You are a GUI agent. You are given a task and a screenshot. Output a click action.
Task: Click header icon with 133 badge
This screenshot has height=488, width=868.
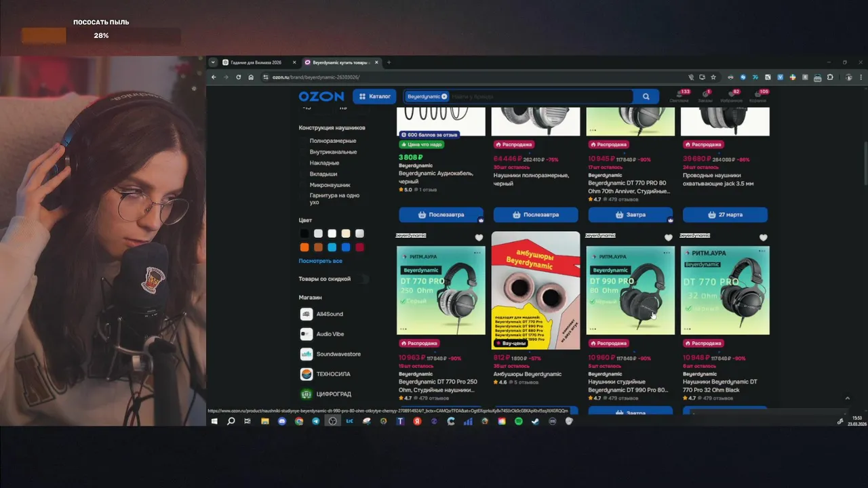click(x=679, y=96)
